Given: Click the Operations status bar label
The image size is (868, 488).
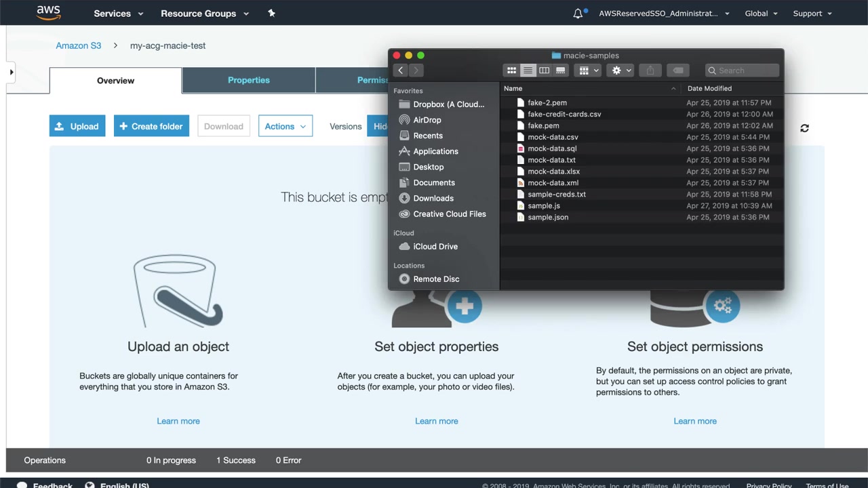Looking at the screenshot, I should coord(45,460).
